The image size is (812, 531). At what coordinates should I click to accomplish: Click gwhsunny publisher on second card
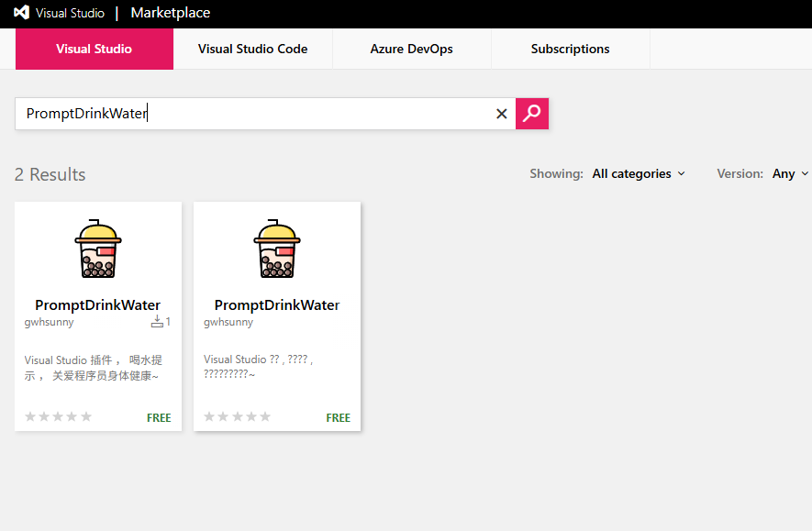point(228,322)
